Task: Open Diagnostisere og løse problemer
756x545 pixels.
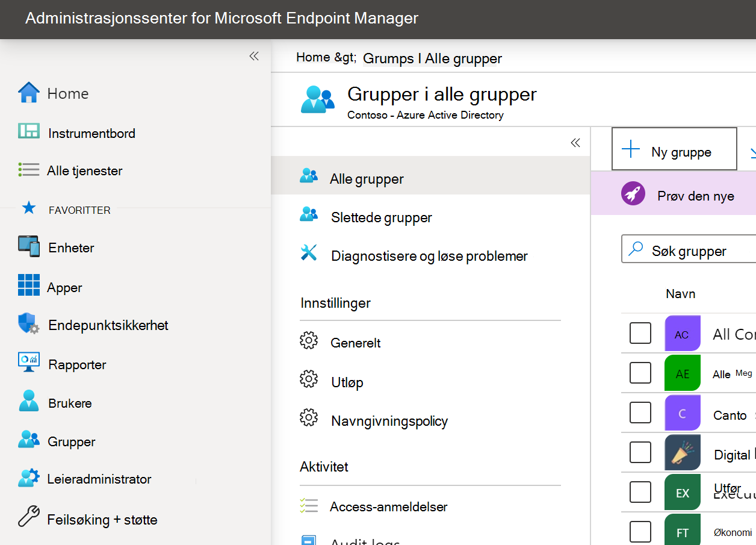Action: pyautogui.click(x=430, y=255)
